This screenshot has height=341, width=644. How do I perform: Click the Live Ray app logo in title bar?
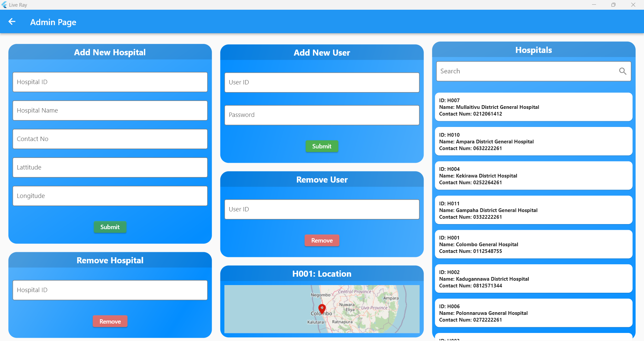click(x=4, y=5)
